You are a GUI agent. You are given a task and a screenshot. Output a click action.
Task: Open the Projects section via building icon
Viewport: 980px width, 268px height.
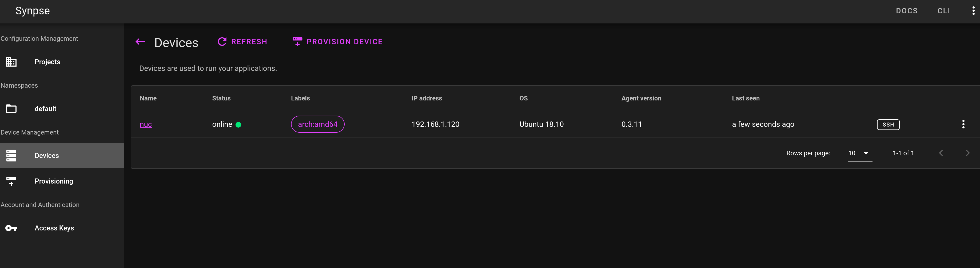(x=11, y=62)
